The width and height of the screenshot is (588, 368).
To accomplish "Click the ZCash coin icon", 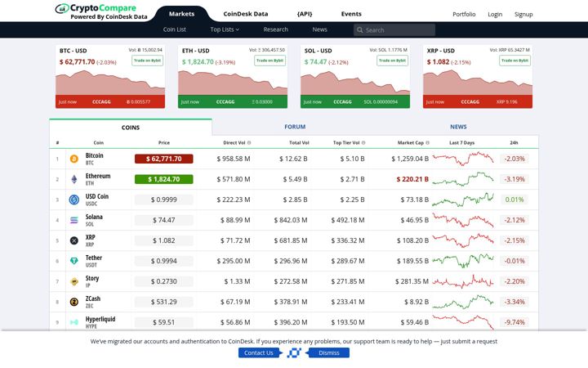I will pyautogui.click(x=74, y=302).
